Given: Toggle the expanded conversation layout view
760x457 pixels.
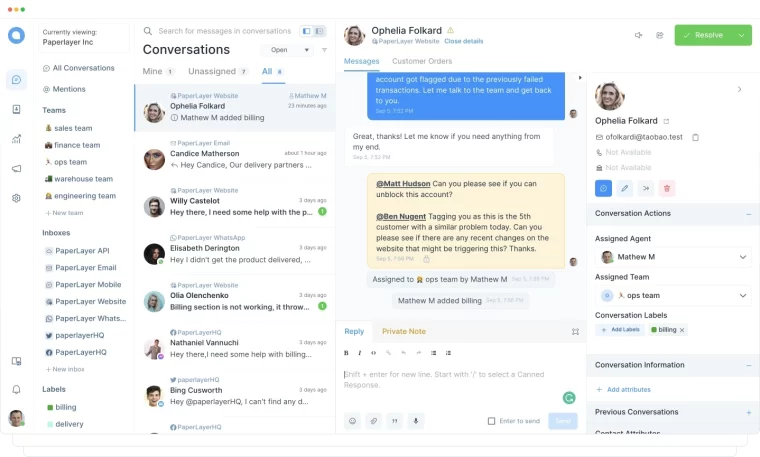Looking at the screenshot, I should pos(320,31).
